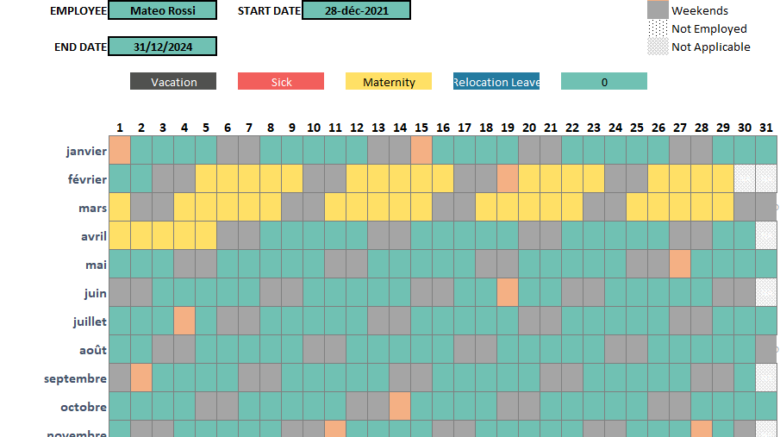780x437 pixels.
Task: Click the red Sick legend box
Action: pos(281,82)
